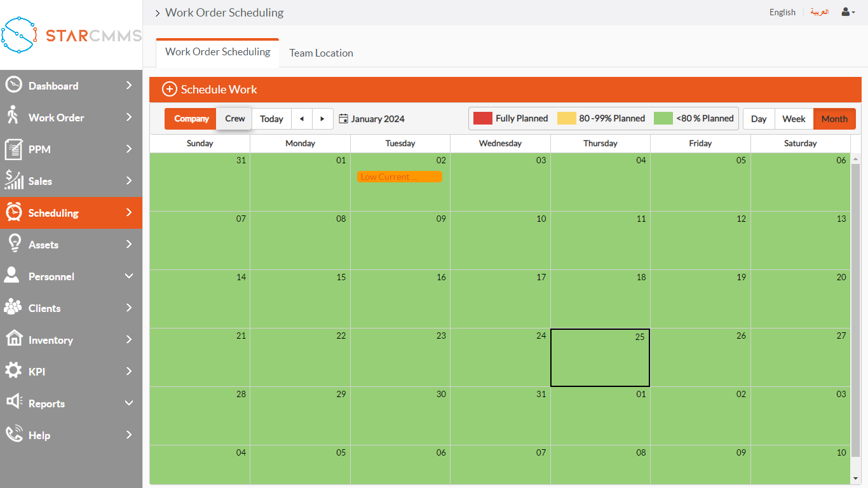Click the Help phone icon
The height and width of the screenshot is (488, 868).
(13, 435)
